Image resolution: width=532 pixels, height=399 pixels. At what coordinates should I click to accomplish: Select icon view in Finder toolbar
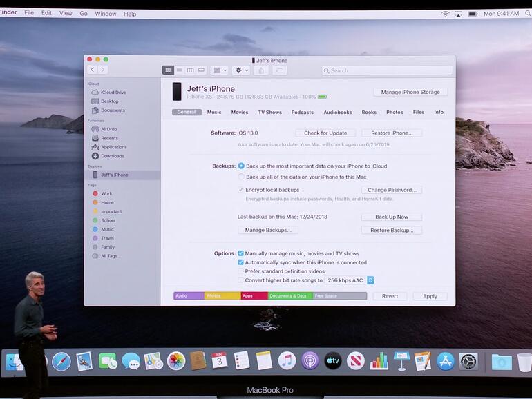(169, 70)
